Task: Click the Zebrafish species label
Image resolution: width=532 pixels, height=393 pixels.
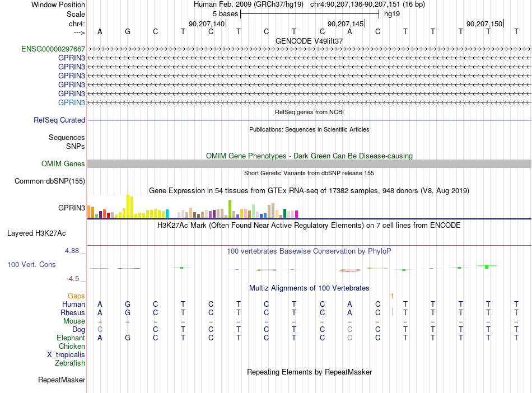Action: (70, 363)
